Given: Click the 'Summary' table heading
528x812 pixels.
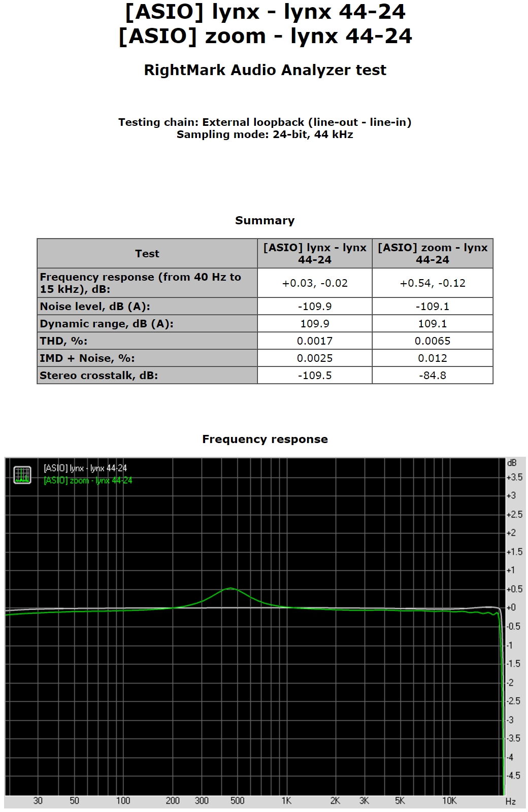Looking at the screenshot, I should pos(265,220).
